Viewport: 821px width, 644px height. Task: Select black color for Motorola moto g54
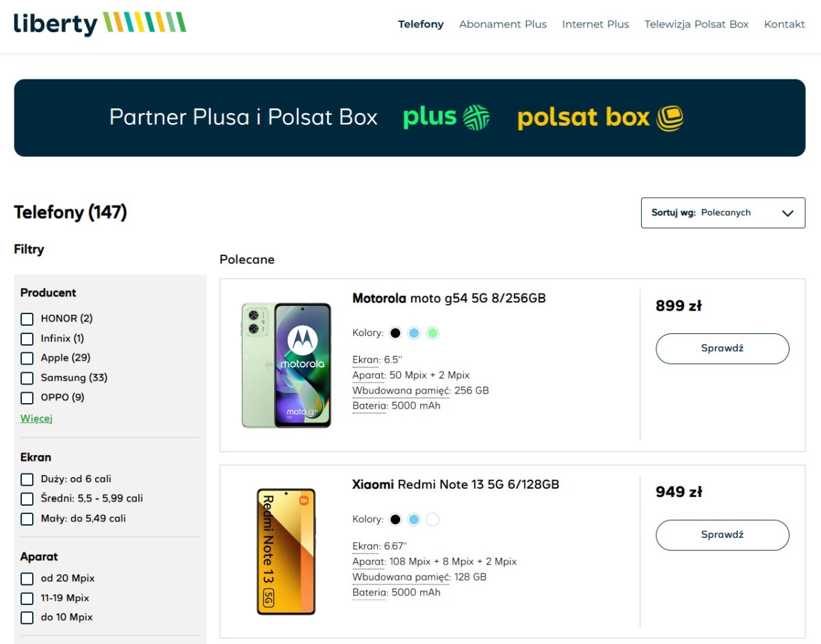click(x=395, y=333)
